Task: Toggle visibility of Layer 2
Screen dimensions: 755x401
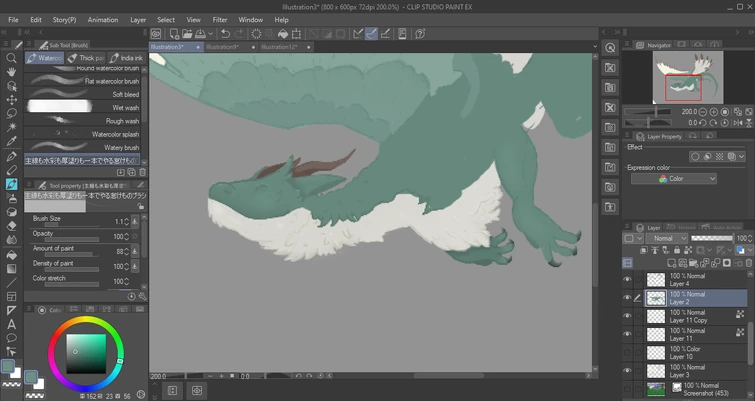Action: click(627, 297)
